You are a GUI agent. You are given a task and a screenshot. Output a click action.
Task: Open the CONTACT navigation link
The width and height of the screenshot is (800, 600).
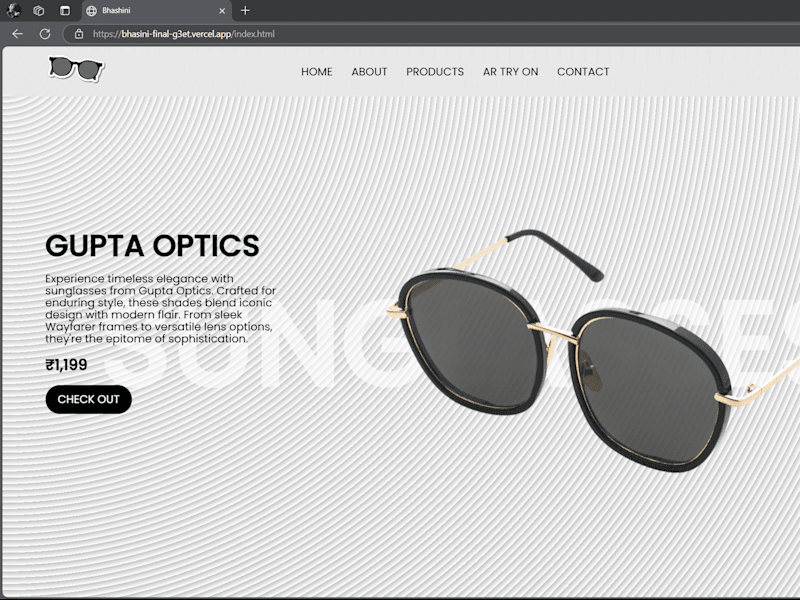coord(583,72)
